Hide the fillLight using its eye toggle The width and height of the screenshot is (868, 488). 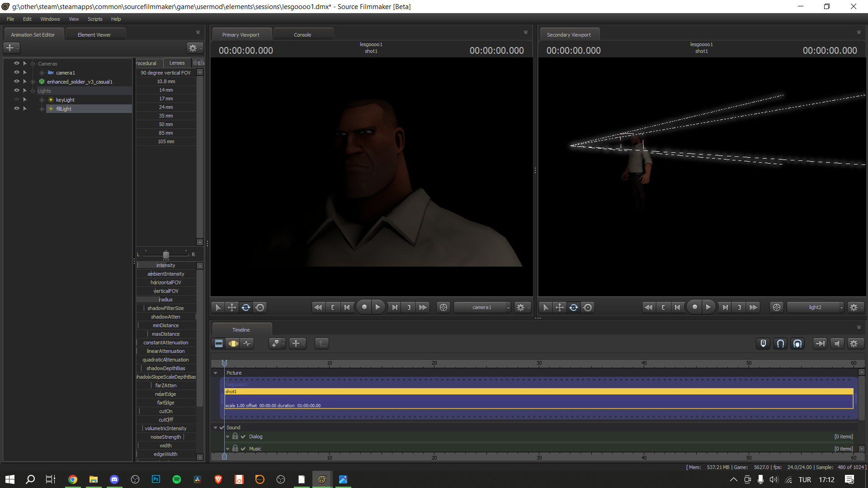(x=17, y=108)
